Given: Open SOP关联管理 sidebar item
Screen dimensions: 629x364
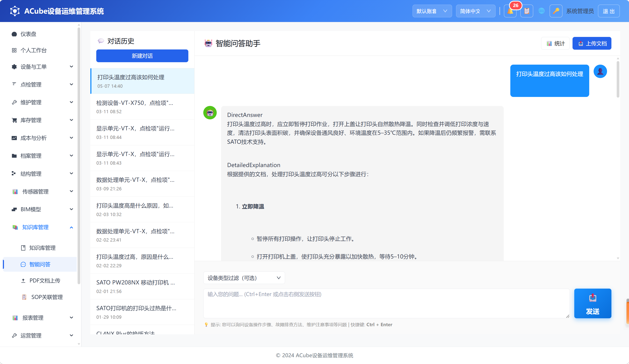Looking at the screenshot, I should [40, 297].
